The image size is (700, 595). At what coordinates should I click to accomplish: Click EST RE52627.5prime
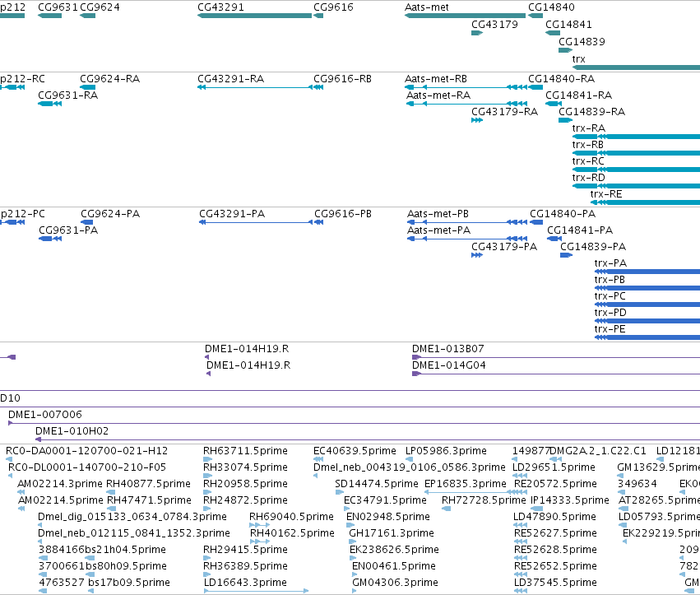pyautogui.click(x=555, y=533)
